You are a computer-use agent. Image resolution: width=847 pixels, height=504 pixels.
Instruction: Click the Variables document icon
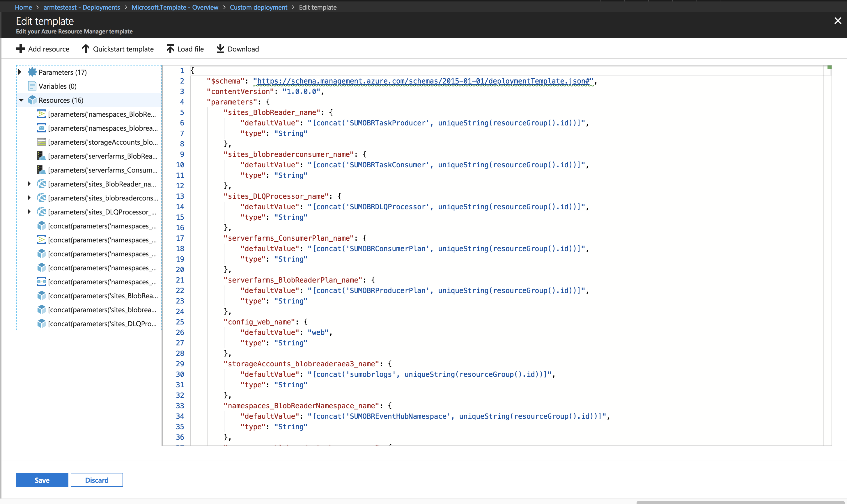tap(32, 86)
